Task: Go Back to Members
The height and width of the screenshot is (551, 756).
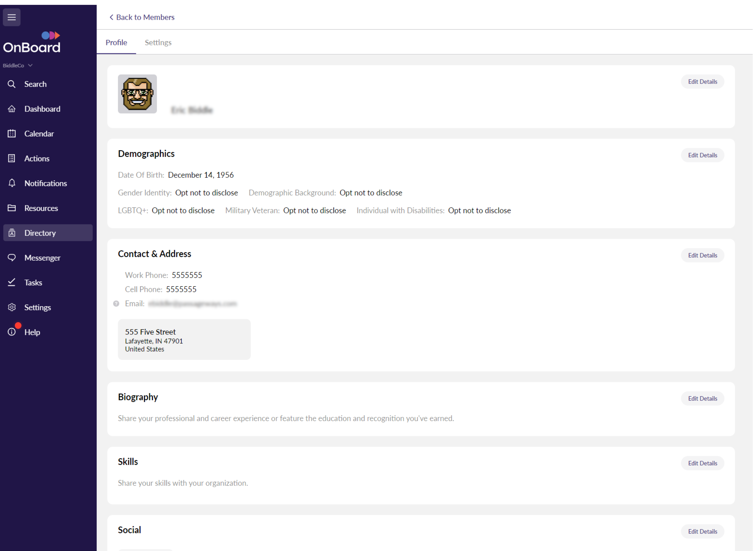Action: pyautogui.click(x=142, y=17)
